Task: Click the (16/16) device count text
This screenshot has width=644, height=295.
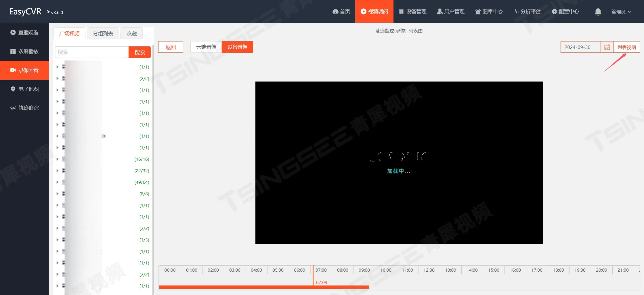Action: [142, 159]
